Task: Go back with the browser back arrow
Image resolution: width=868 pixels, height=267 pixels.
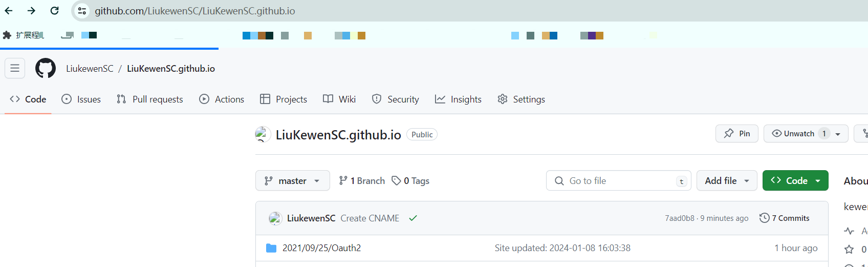Action: [x=9, y=11]
